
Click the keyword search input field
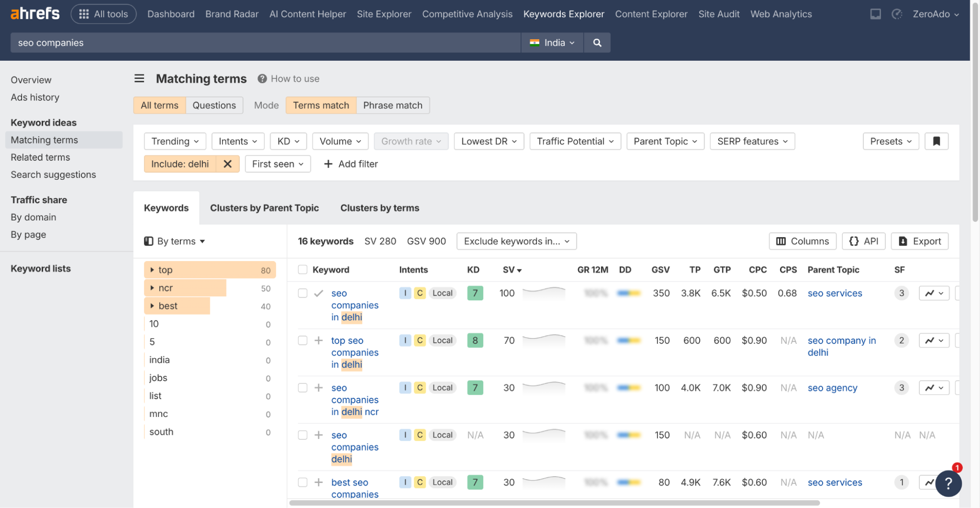(x=265, y=43)
